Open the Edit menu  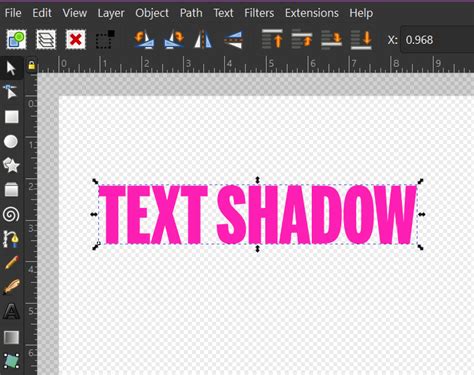(42, 13)
